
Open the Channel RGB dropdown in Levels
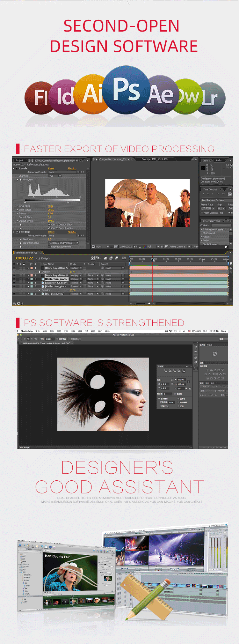coord(54,176)
